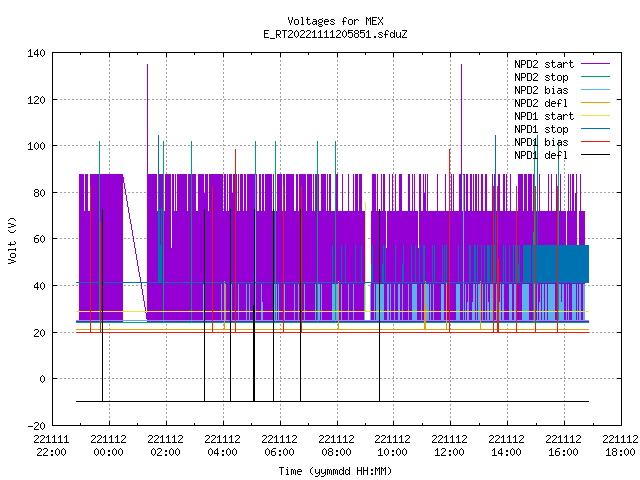Click the 221112 18:00 time tick label
This screenshot has width=640, height=480.
(620, 446)
